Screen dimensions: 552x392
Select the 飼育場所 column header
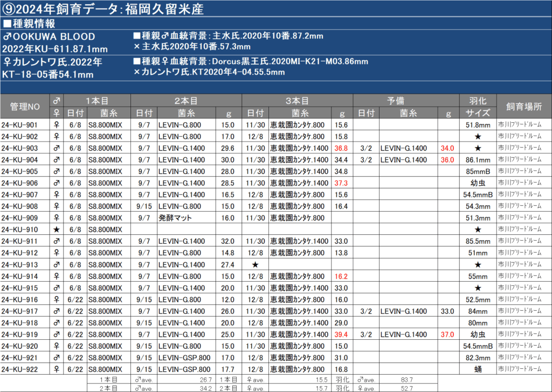click(522, 107)
